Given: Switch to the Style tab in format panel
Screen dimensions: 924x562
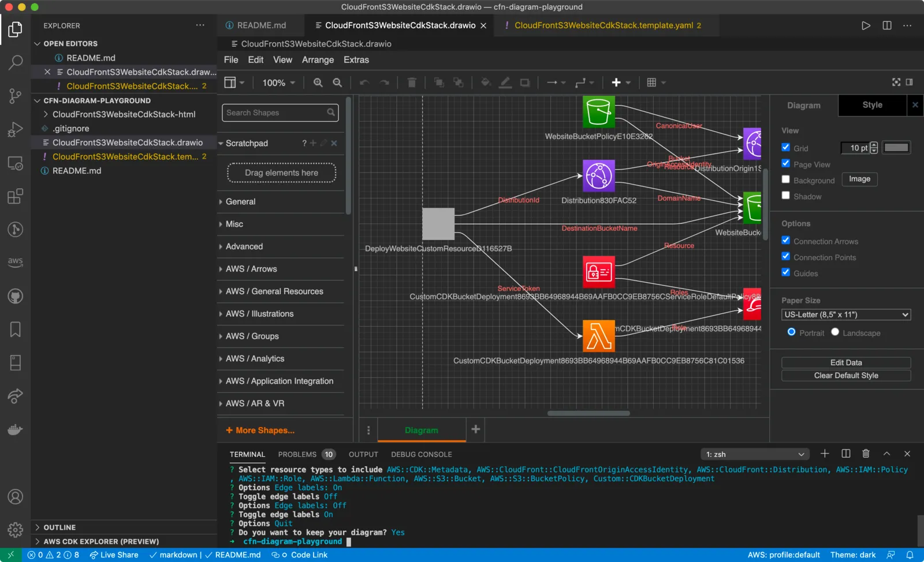Looking at the screenshot, I should [x=872, y=105].
